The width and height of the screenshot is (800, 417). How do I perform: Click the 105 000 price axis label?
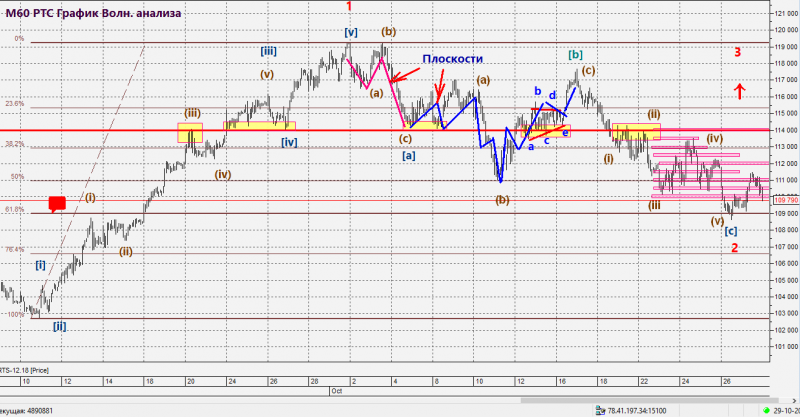(786, 280)
